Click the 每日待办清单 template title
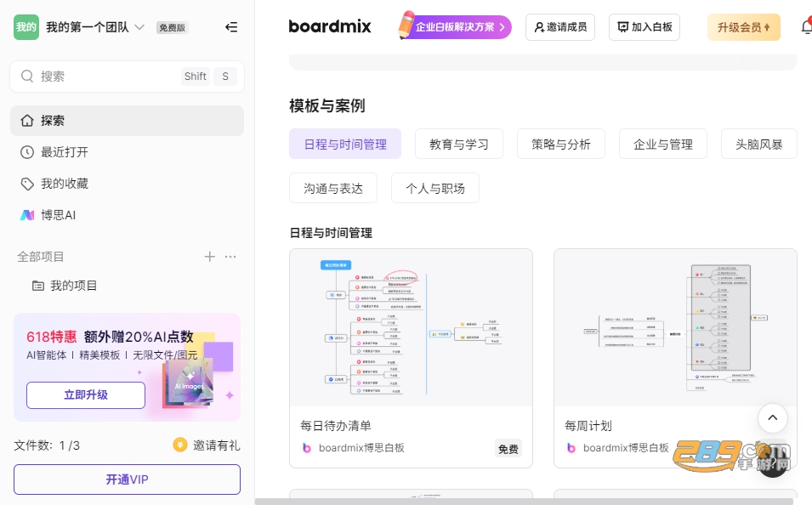Screen dimensions: 812x505 pos(336,426)
